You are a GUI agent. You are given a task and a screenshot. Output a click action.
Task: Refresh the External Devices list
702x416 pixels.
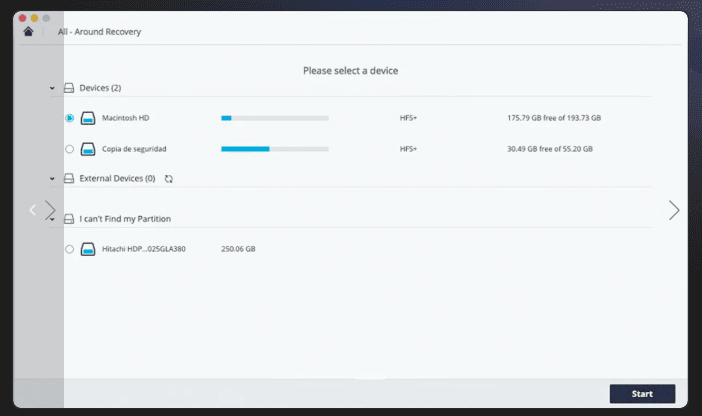tap(168, 179)
